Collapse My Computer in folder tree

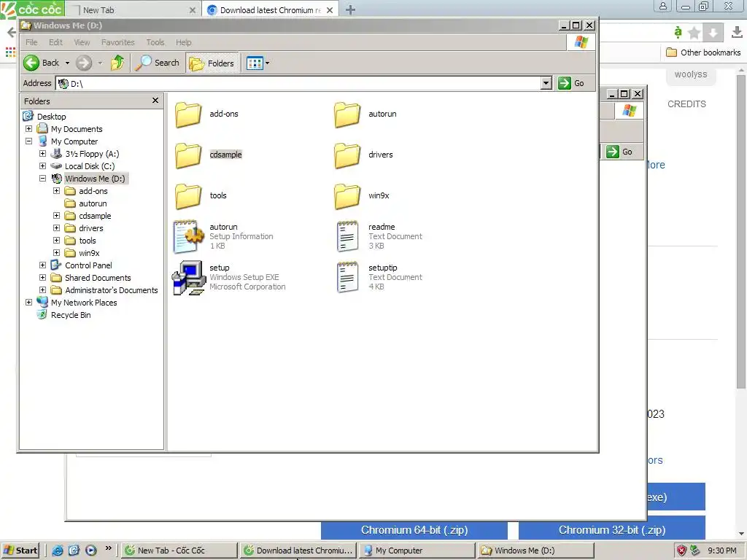coord(28,141)
